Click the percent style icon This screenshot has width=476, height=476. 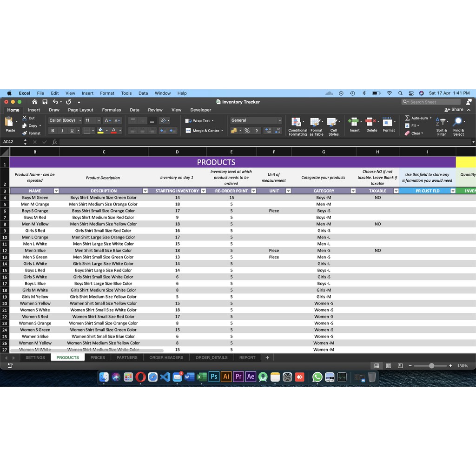coord(247,131)
